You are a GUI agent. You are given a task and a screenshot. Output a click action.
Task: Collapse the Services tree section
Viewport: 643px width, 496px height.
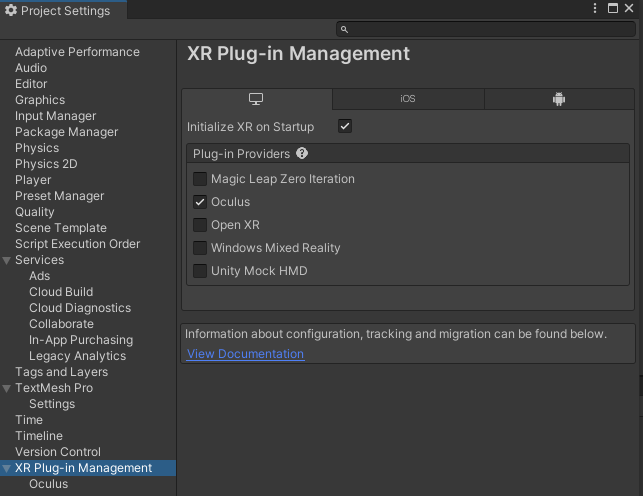7,260
